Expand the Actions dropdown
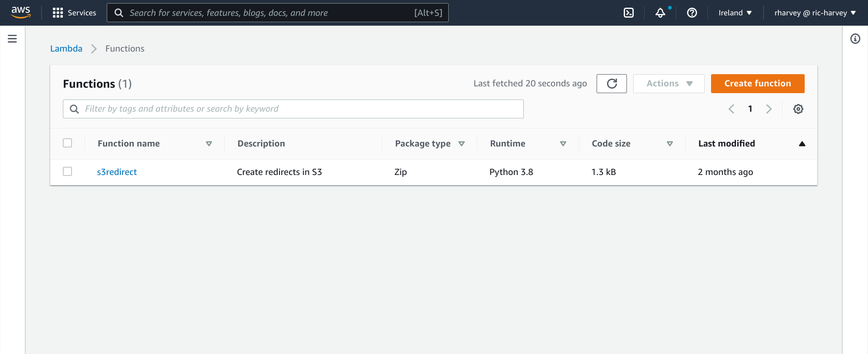 click(x=669, y=84)
